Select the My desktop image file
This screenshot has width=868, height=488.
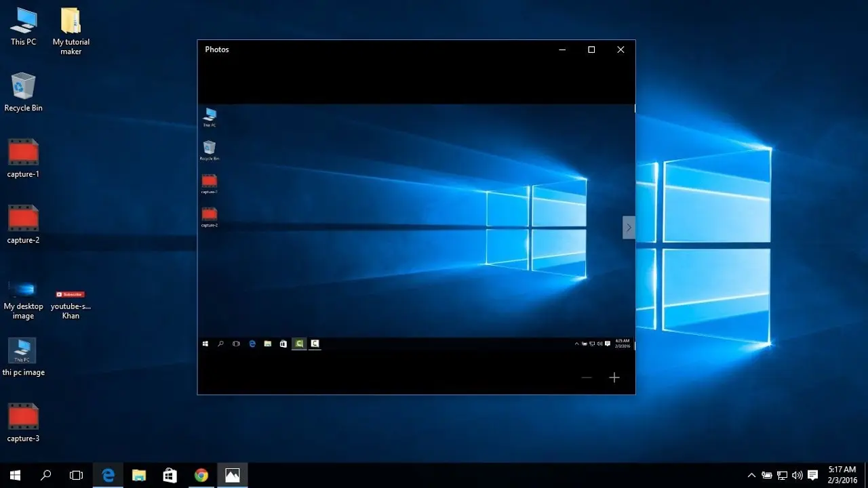pos(23,300)
